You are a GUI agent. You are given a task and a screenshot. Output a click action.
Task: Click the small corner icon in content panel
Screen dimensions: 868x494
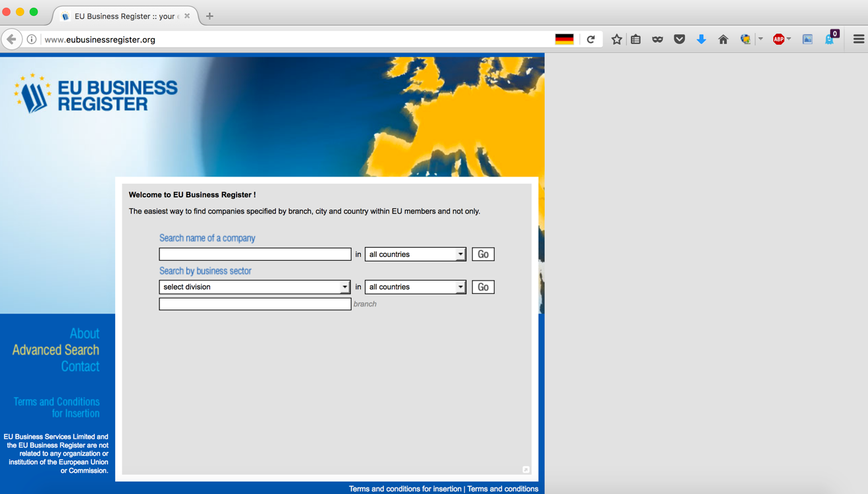tap(526, 470)
